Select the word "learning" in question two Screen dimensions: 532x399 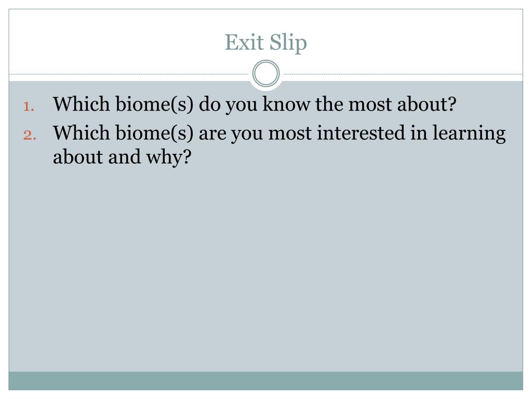[469, 134]
